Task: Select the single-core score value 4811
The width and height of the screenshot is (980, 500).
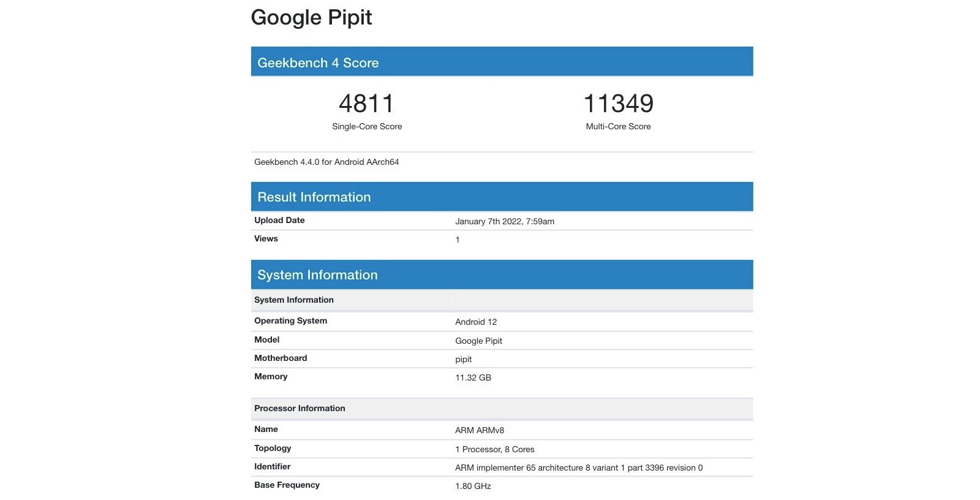Action: (x=367, y=104)
